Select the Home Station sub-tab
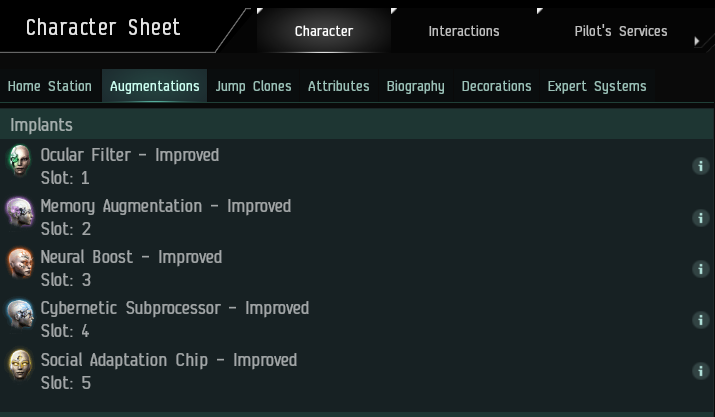The image size is (715, 417). (x=50, y=86)
